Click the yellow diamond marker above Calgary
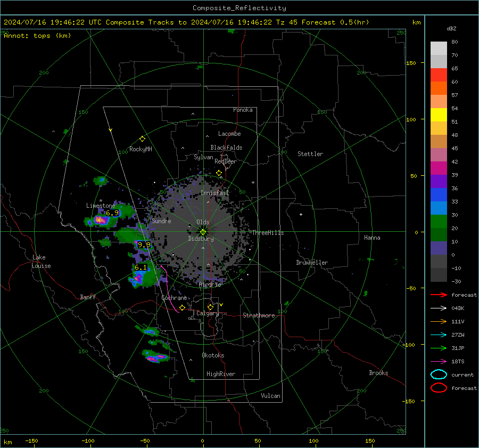 coord(210,307)
